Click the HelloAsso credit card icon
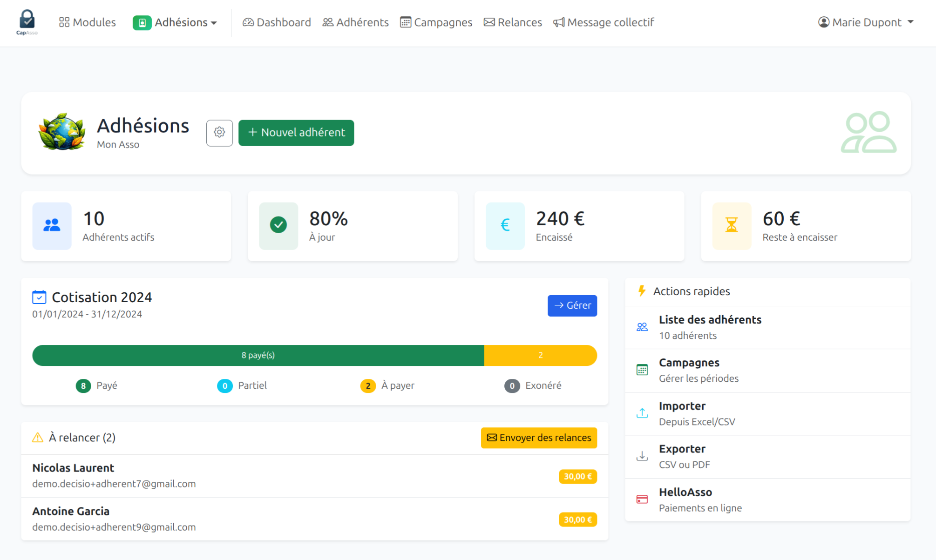Viewport: 936px width, 560px height. coord(642,499)
